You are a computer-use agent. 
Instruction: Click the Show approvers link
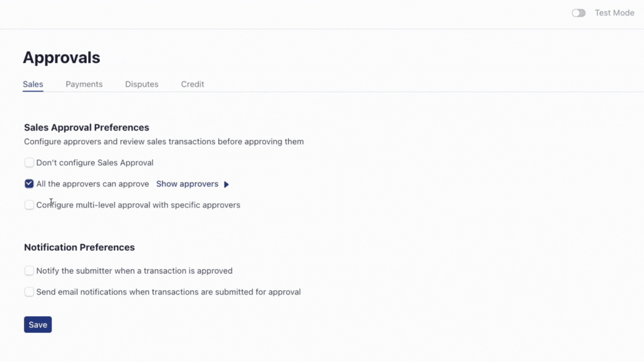pyautogui.click(x=187, y=184)
